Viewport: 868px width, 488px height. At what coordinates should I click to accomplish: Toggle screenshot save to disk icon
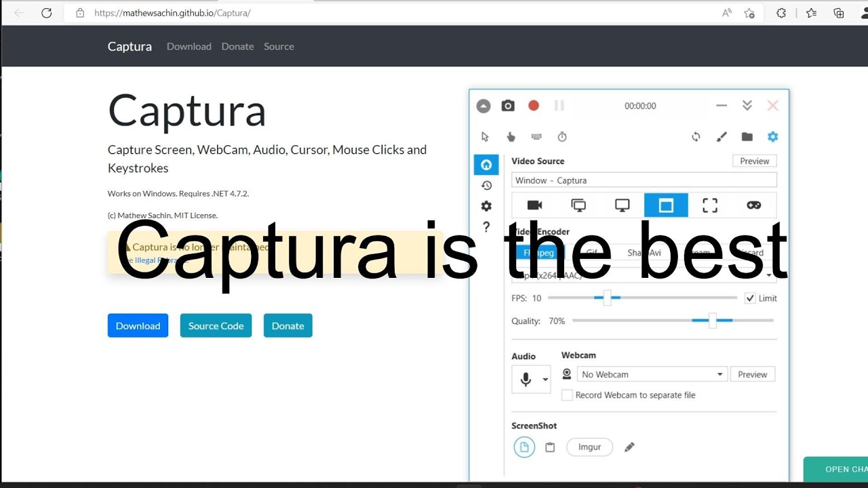524,447
